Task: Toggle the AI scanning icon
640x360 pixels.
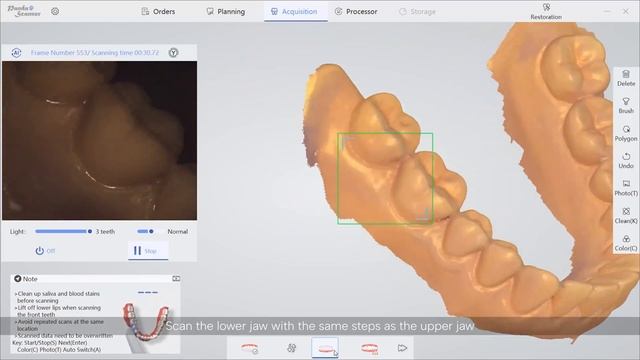Action: pyautogui.click(x=16, y=53)
